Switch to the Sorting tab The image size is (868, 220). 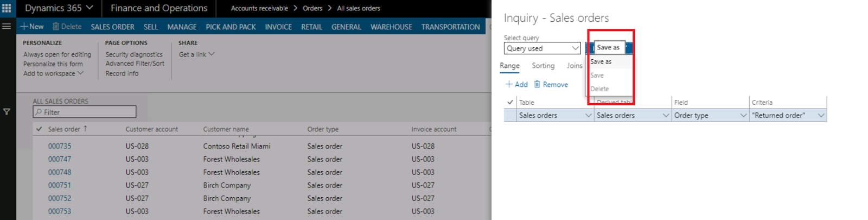point(543,66)
